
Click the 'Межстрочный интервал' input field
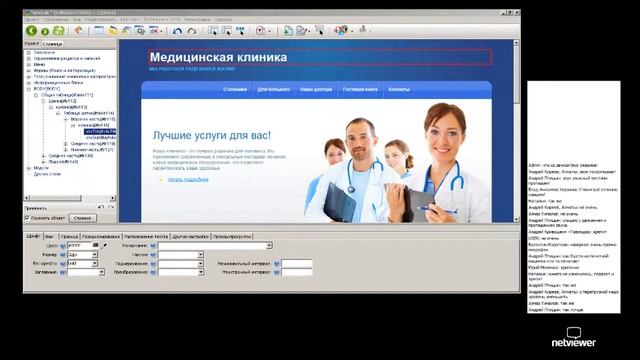pos(297,272)
